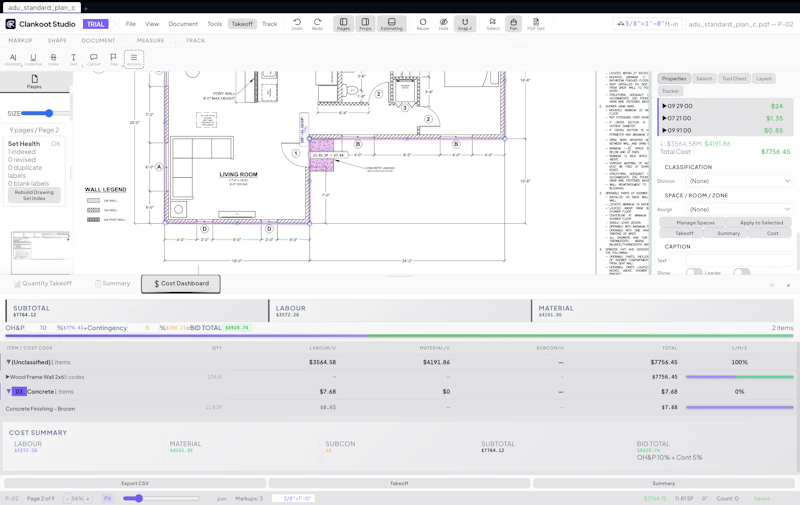
Task: Switch to the MEASURE ribbon tab
Action: coord(151,40)
